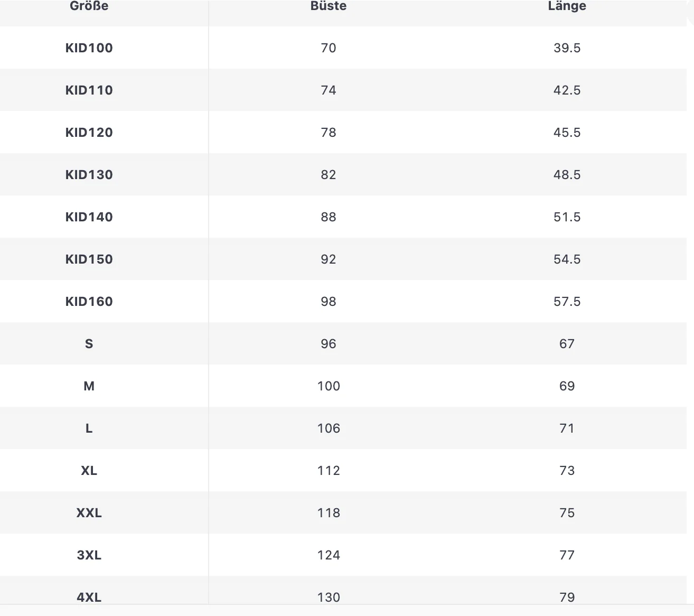Click the KID120 size cell
This screenshot has width=694, height=616.
89,132
